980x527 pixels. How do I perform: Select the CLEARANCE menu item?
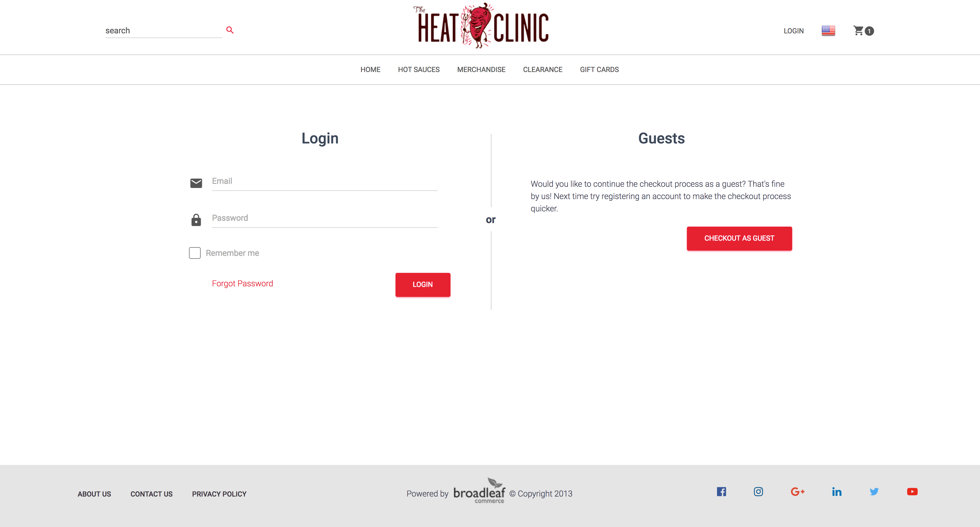(543, 69)
